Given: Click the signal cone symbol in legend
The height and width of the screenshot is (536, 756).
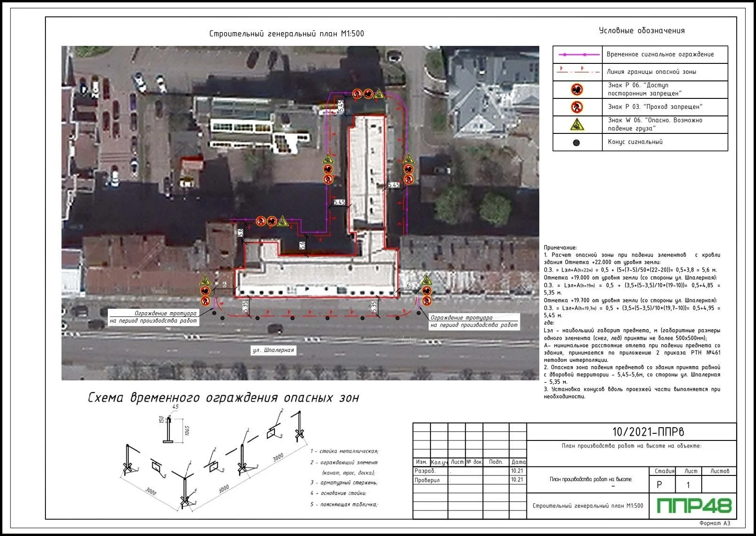Looking at the screenshot, I should 576,142.
